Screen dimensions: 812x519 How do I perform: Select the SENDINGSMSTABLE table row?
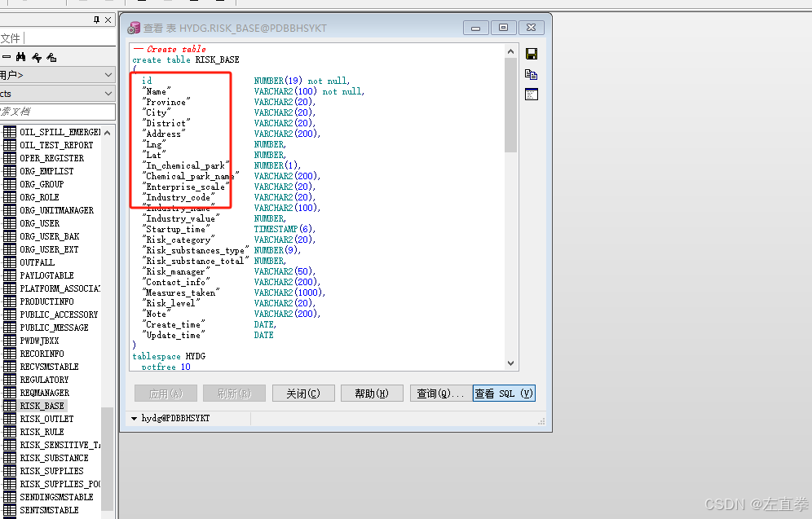coord(56,497)
